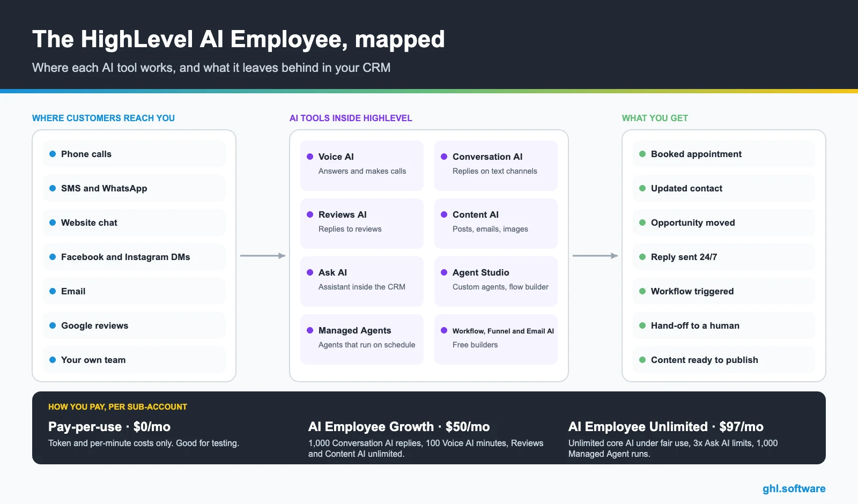Click the Pay-per-use $0/mo plan heading
858x504 pixels.
click(x=109, y=427)
